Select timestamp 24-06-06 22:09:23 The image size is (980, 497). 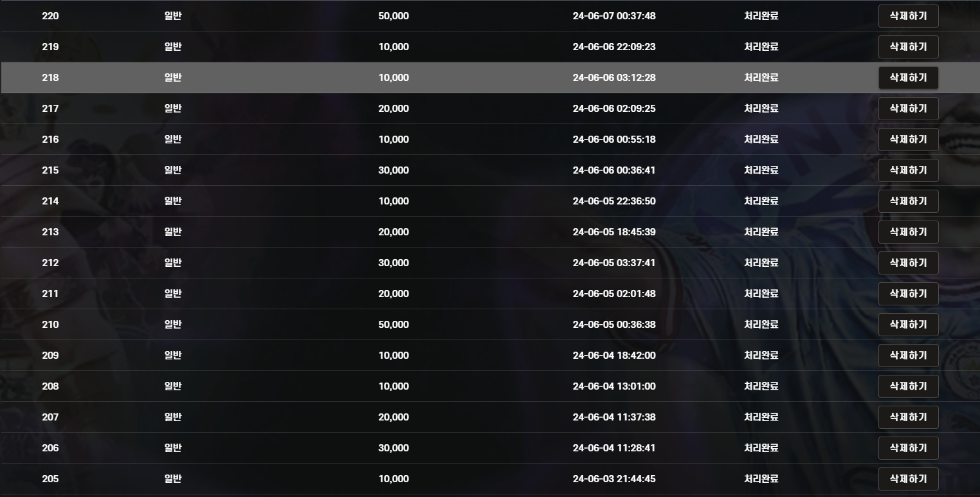coord(614,47)
